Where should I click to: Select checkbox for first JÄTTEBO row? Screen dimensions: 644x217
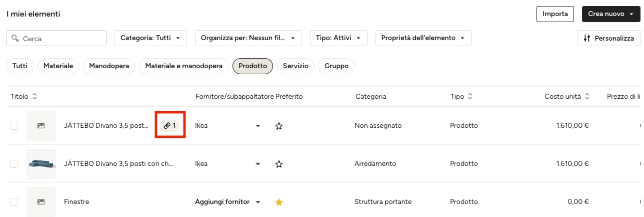14,126
